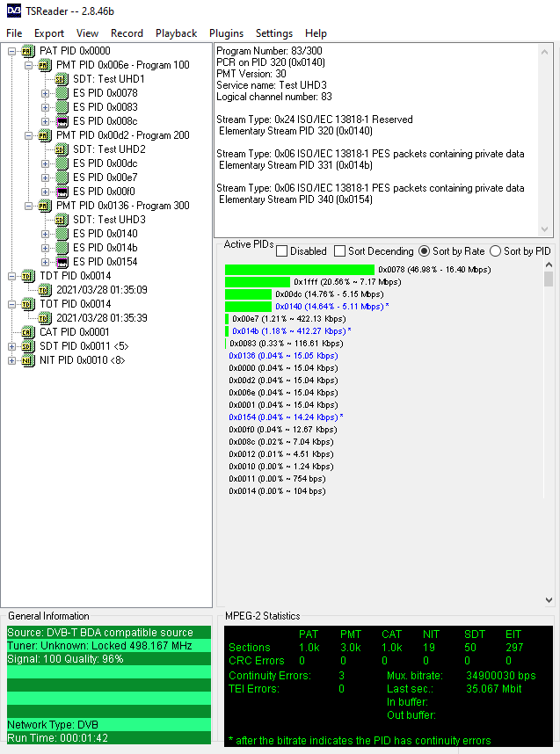Click the 0x00dc bitrate bar
560x754 pixels.
click(248, 294)
